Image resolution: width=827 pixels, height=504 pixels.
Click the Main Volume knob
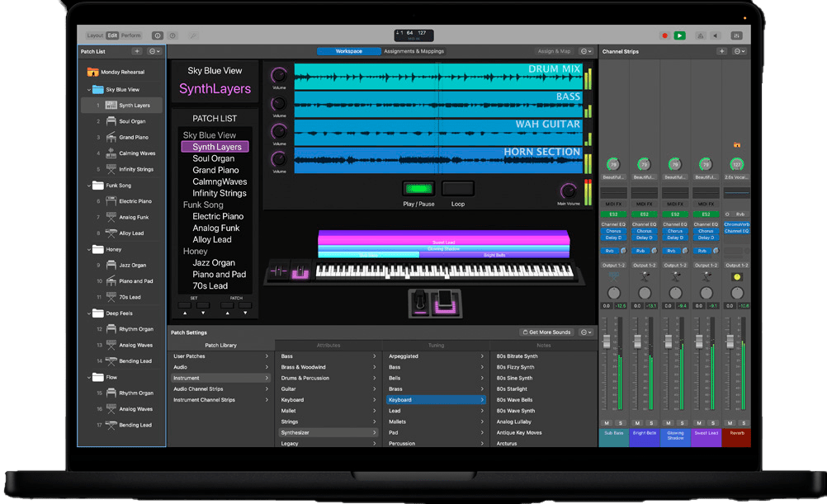(x=568, y=191)
